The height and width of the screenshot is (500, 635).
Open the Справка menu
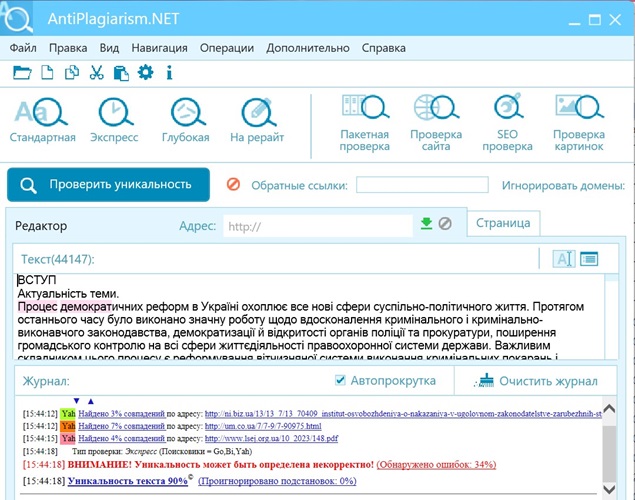384,48
